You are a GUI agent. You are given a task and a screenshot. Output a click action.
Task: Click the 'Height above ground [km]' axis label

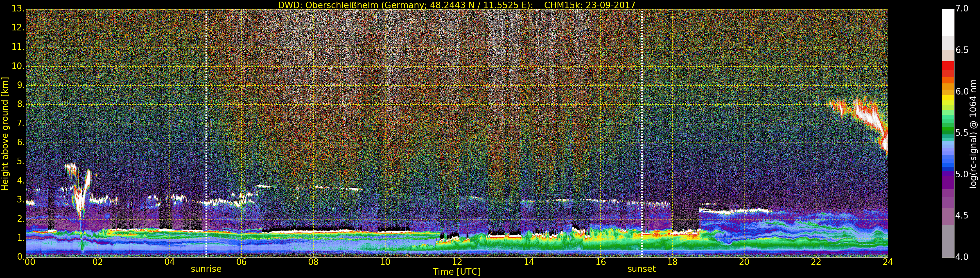point(5,133)
